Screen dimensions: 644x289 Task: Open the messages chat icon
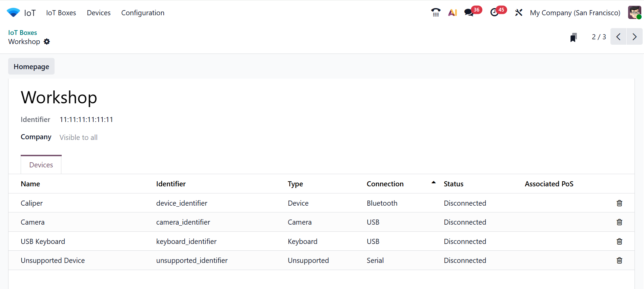click(x=469, y=13)
